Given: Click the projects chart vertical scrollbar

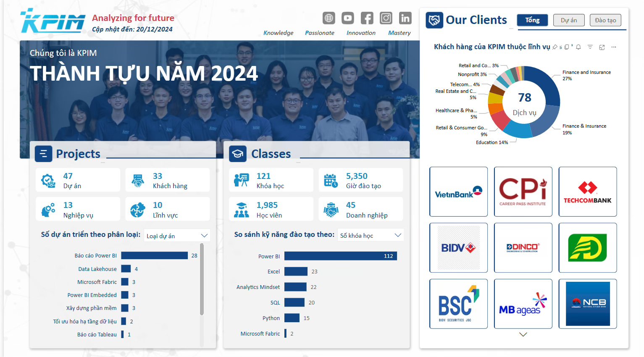Looking at the screenshot, I should (x=202, y=279).
